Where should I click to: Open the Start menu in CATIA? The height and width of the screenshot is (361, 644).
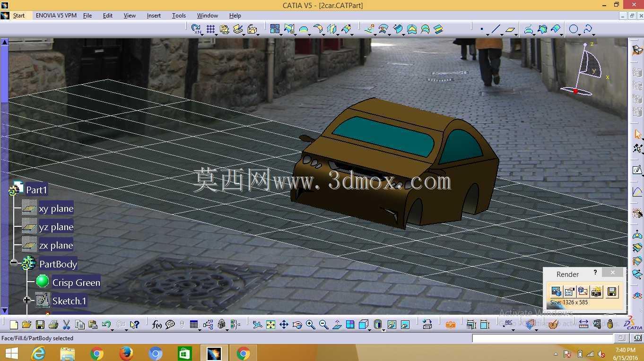pos(19,16)
